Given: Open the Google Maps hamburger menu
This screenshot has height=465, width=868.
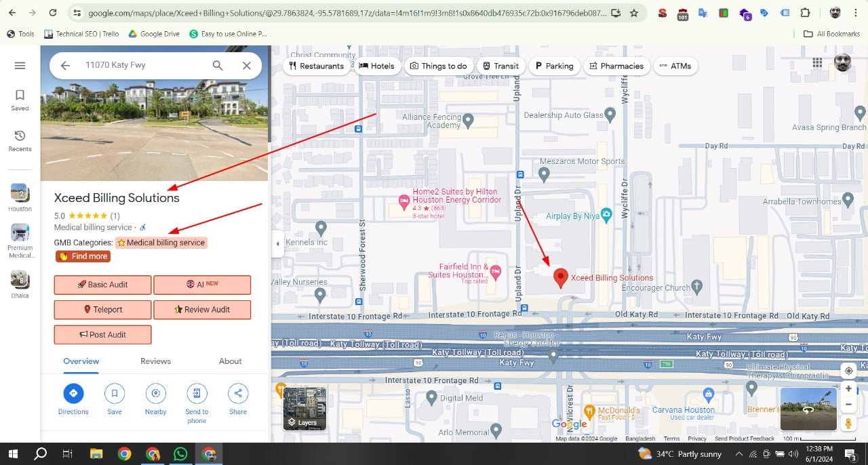Looking at the screenshot, I should point(20,66).
